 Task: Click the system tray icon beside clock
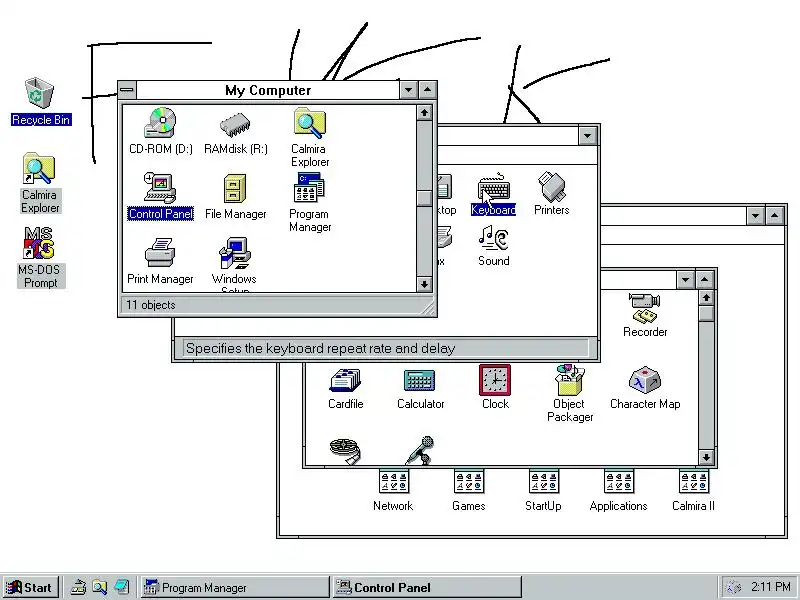point(733,588)
